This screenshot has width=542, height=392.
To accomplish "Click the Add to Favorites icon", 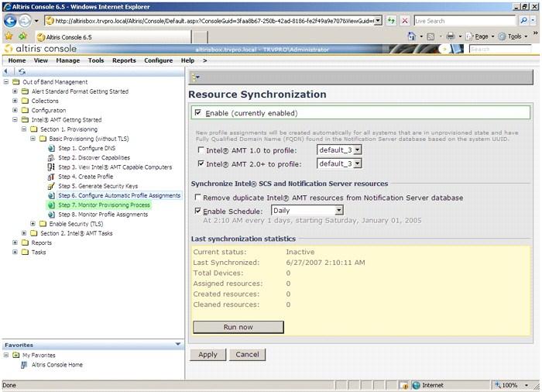I will (x=23, y=36).
